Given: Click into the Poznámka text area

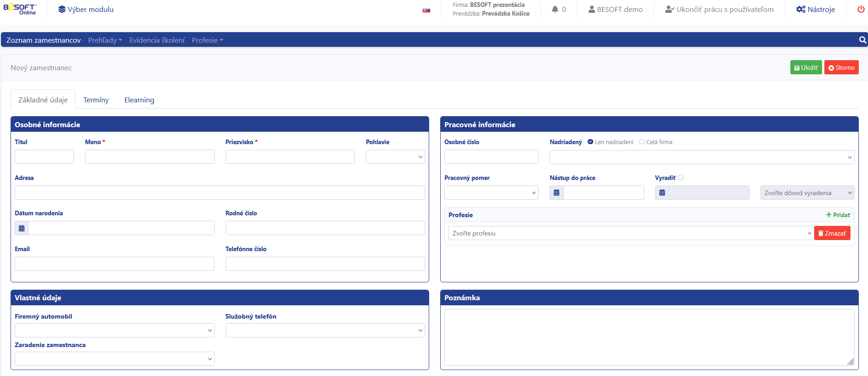Looking at the screenshot, I should [x=649, y=337].
